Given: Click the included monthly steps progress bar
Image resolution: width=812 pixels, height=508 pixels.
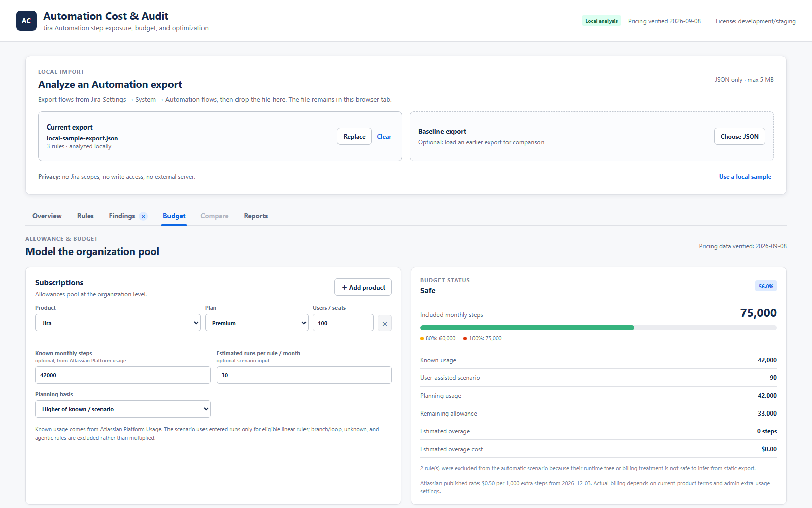Looking at the screenshot, I should tap(598, 328).
